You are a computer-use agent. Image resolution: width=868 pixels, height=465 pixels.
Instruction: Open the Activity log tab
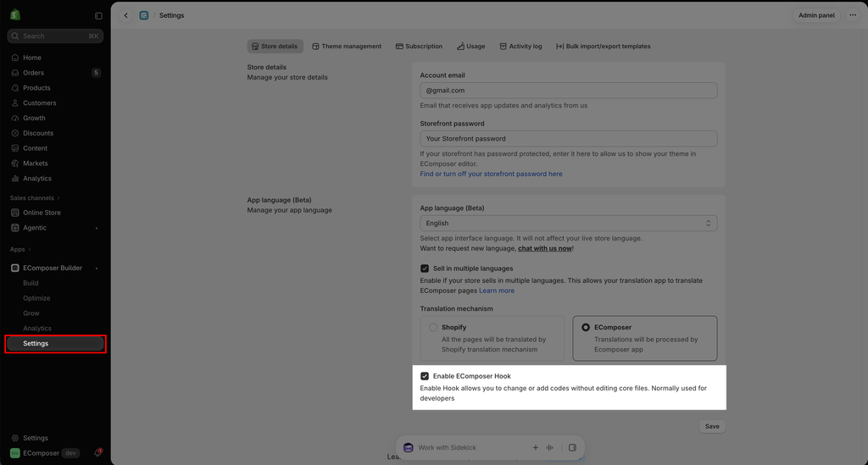click(x=521, y=47)
